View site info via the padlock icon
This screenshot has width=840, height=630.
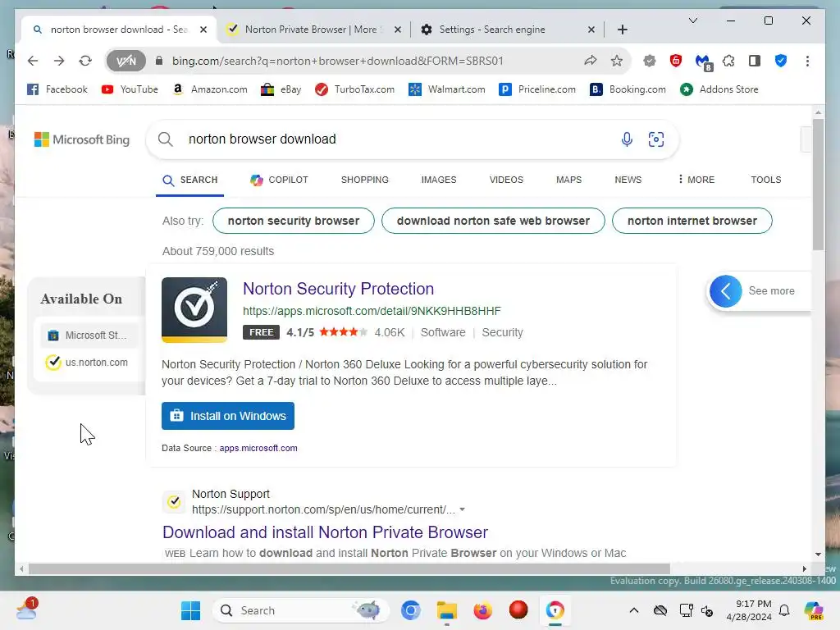[158, 61]
